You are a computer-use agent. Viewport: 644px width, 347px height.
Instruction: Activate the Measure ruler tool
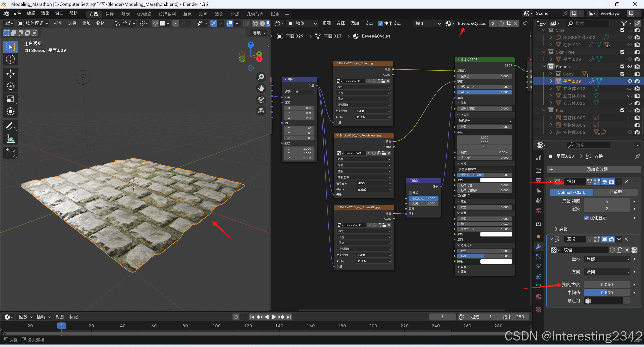click(x=10, y=138)
